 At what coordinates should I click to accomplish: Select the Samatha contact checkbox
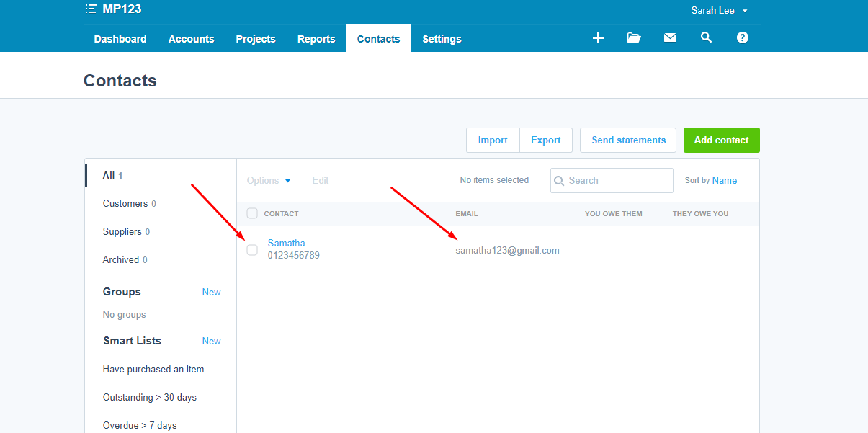(252, 250)
